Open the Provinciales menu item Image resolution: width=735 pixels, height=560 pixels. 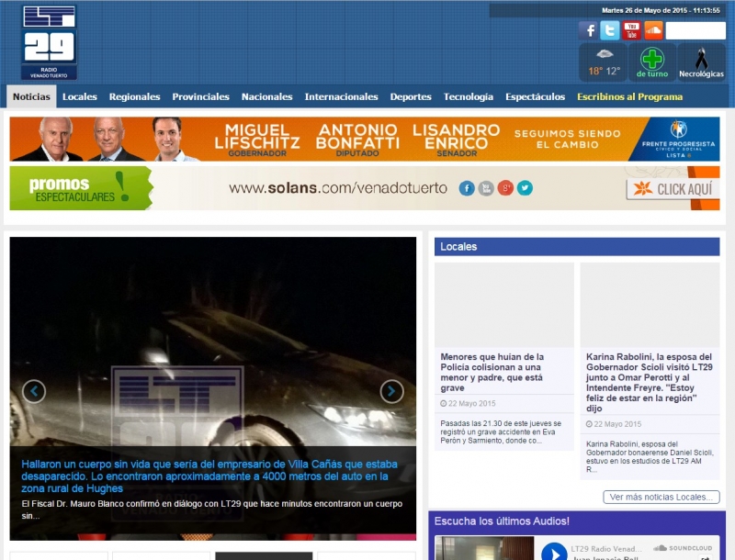coord(200,97)
